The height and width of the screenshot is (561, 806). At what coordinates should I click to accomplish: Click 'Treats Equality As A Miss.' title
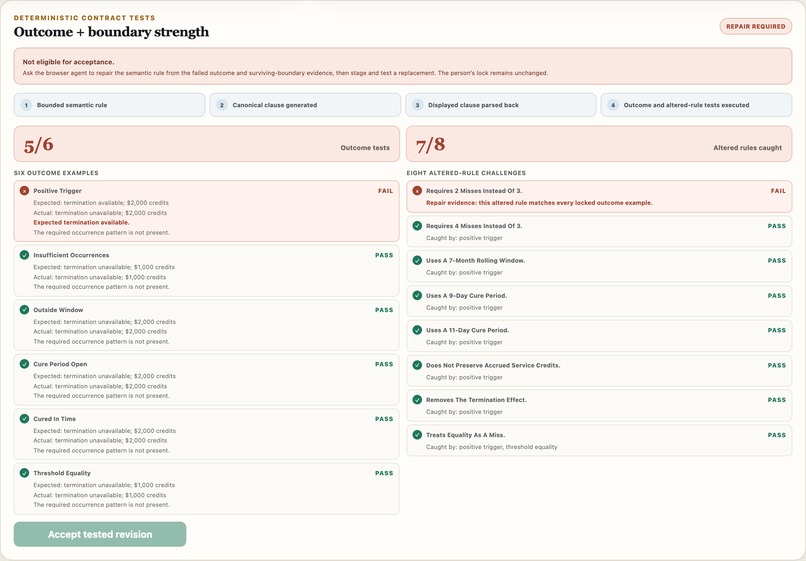tap(465, 435)
